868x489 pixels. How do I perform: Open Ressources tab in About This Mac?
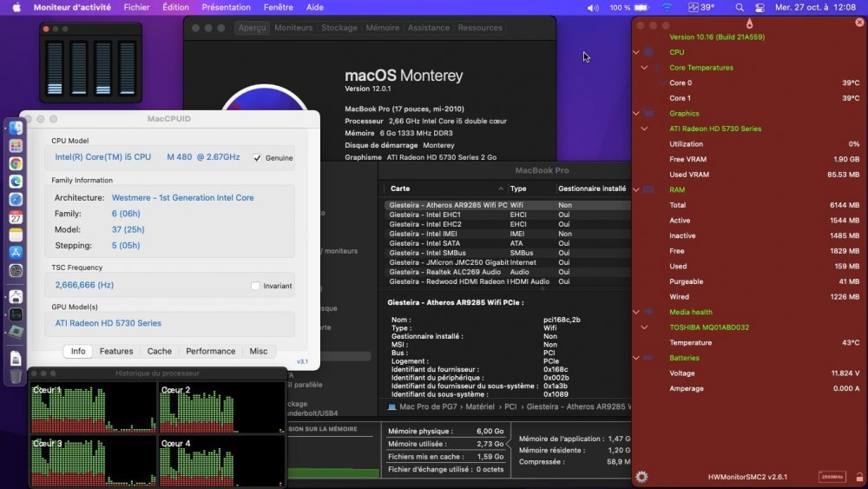click(x=480, y=28)
